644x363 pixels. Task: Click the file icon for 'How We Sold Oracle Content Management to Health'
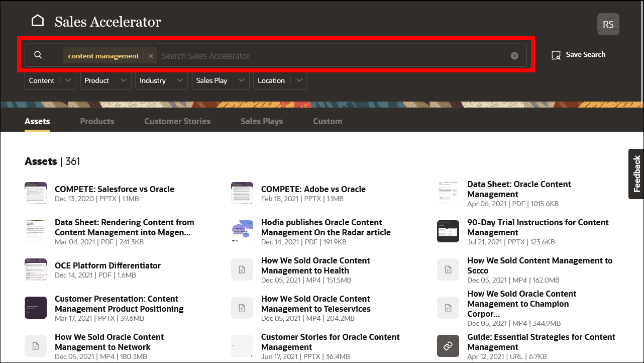tap(242, 269)
